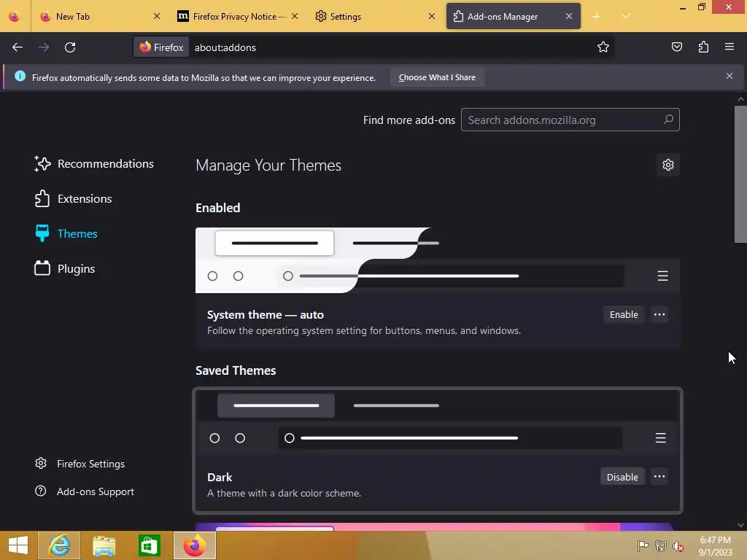Open more options for Dark theme

click(659, 477)
